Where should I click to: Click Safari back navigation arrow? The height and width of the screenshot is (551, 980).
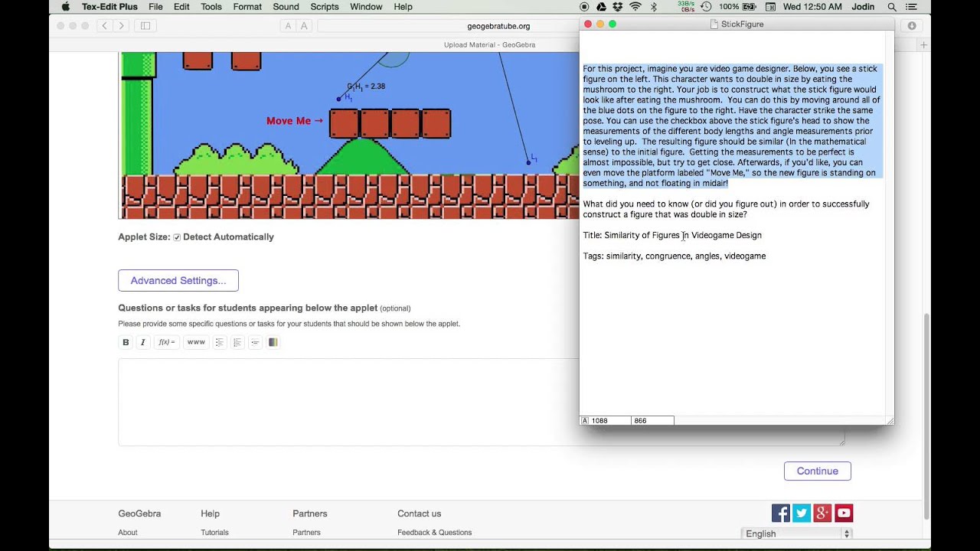coord(104,25)
